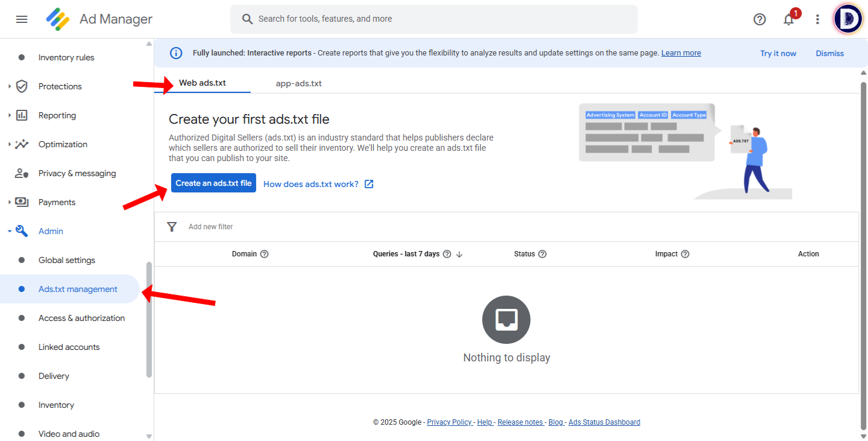Select Ads.txt management in sidebar
Image resolution: width=868 pixels, height=441 pixels.
coord(70,289)
